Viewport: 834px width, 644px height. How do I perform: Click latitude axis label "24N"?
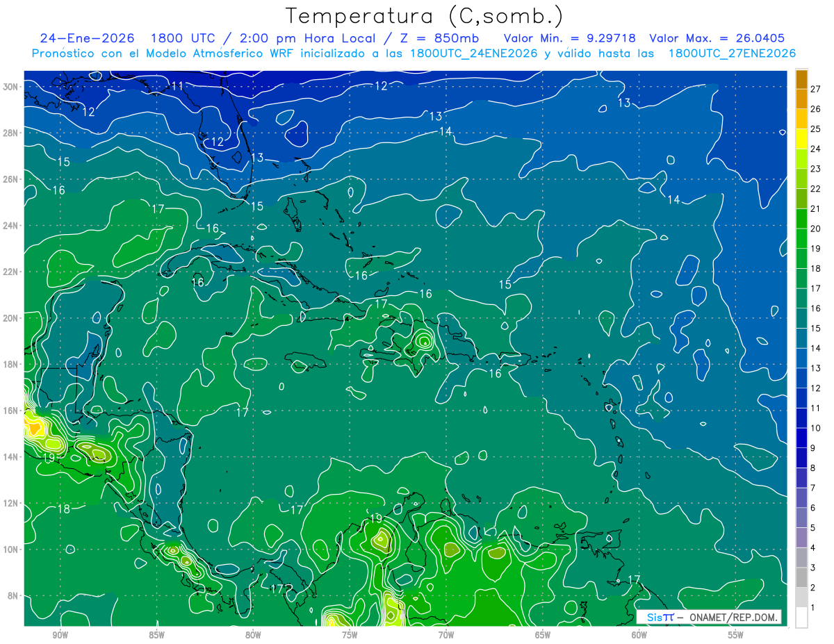coord(12,226)
